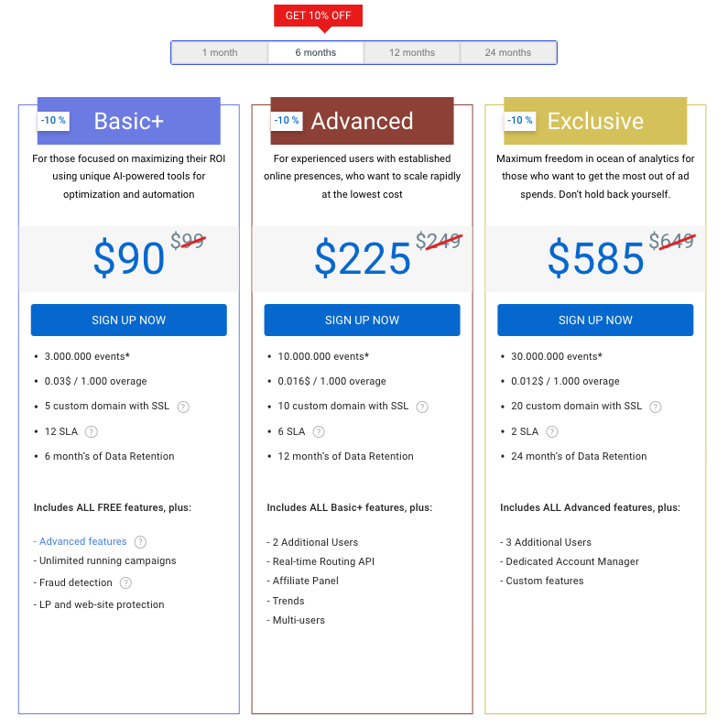Choose the 24 months billing period
This screenshot has height=728, width=728.
click(x=508, y=53)
